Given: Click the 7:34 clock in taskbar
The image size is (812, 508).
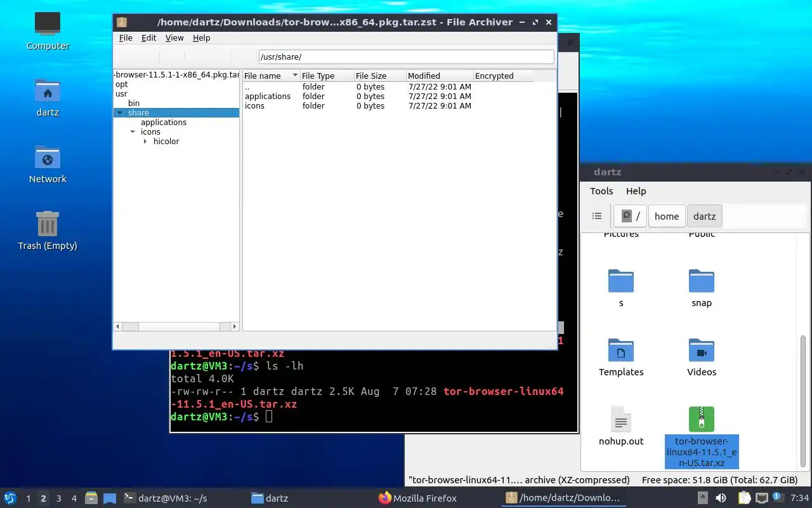Looking at the screenshot, I should (799, 498).
